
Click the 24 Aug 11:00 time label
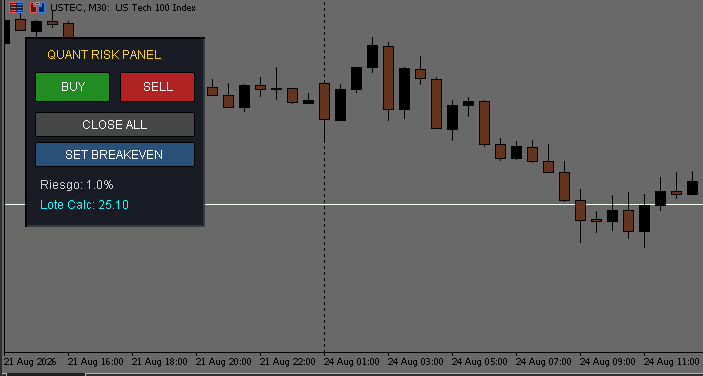(672, 362)
